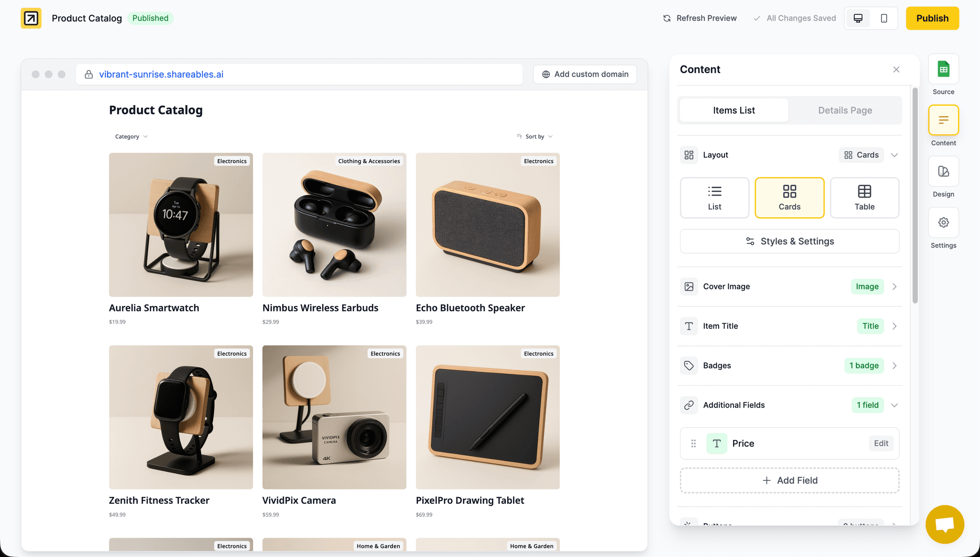Screen dimensions: 980x557
Task: Click the Add Field button
Action: (789, 480)
